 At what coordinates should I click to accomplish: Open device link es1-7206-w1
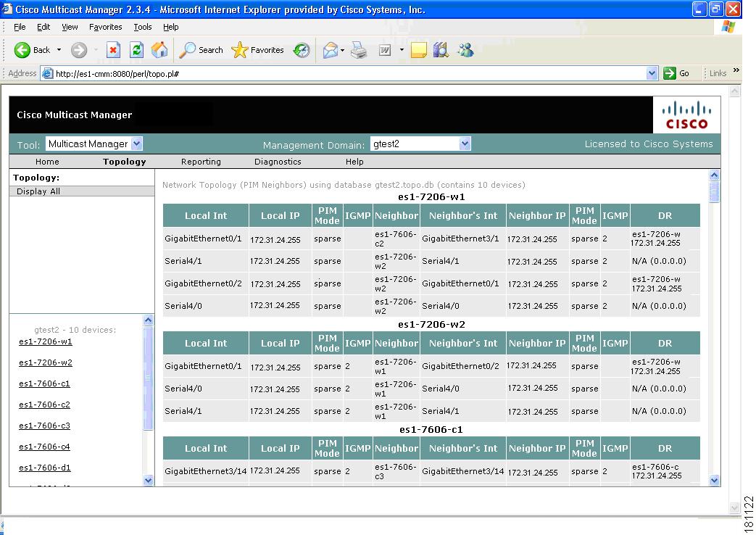46,341
